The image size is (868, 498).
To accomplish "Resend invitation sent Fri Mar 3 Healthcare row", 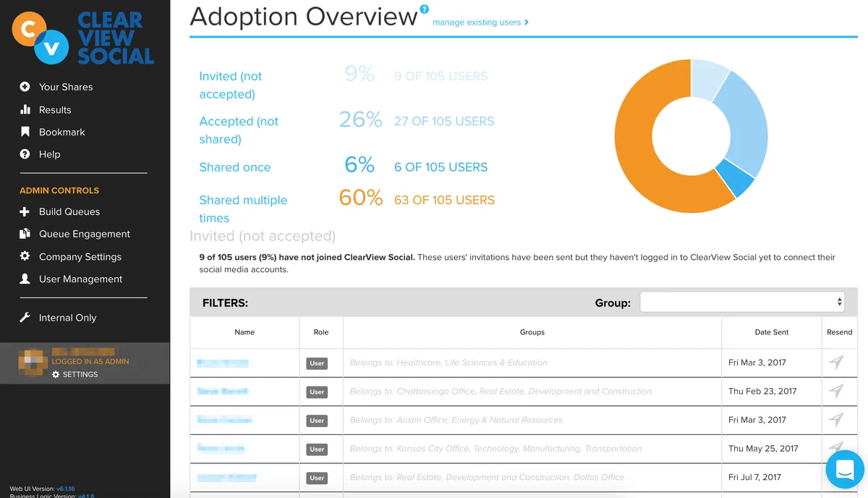I will tap(836, 363).
